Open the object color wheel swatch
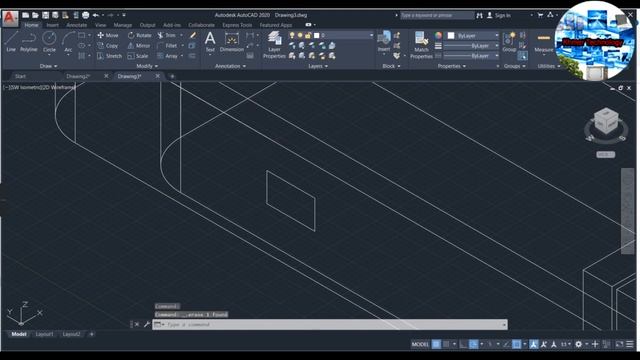 [x=438, y=36]
